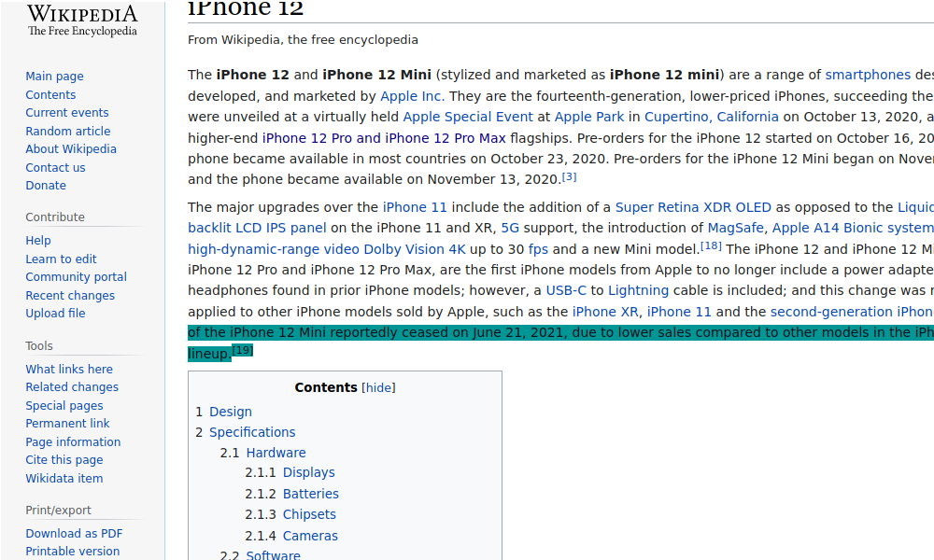Jump to Chipsets subsection
The width and height of the screenshot is (934, 560).
click(309, 514)
